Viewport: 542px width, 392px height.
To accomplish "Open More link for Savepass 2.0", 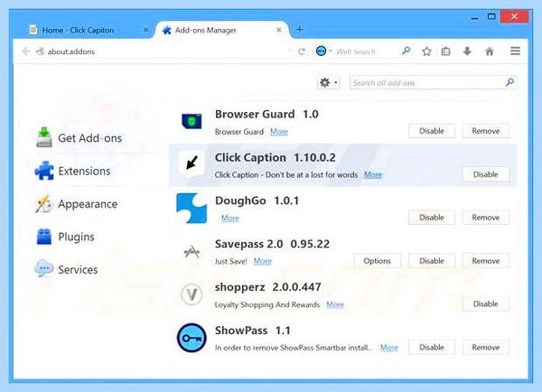I will pyautogui.click(x=262, y=261).
